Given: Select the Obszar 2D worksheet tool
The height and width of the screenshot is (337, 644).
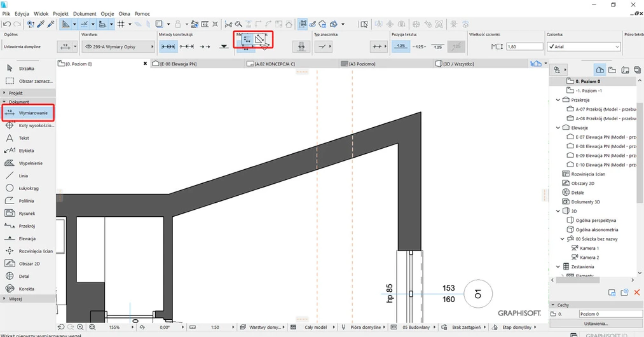Looking at the screenshot, I should point(28,264).
